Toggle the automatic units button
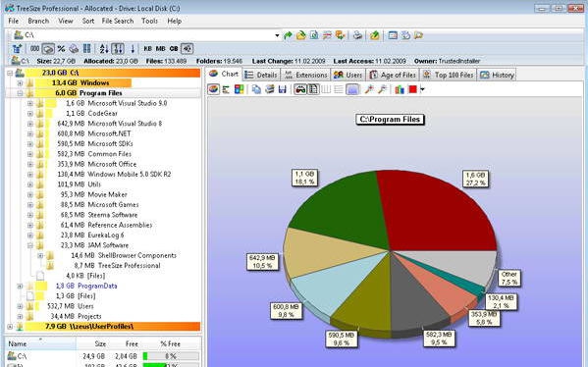Image resolution: width=588 pixels, height=367 pixels. (187, 49)
